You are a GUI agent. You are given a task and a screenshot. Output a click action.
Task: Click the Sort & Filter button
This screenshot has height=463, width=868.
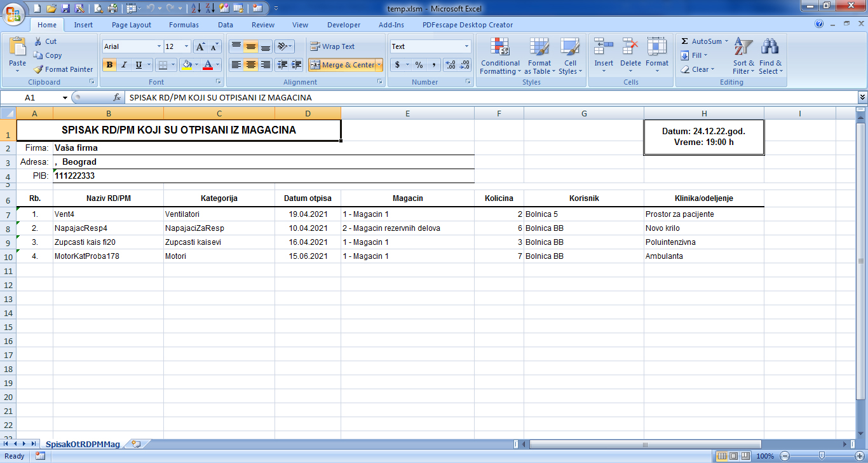pyautogui.click(x=743, y=56)
